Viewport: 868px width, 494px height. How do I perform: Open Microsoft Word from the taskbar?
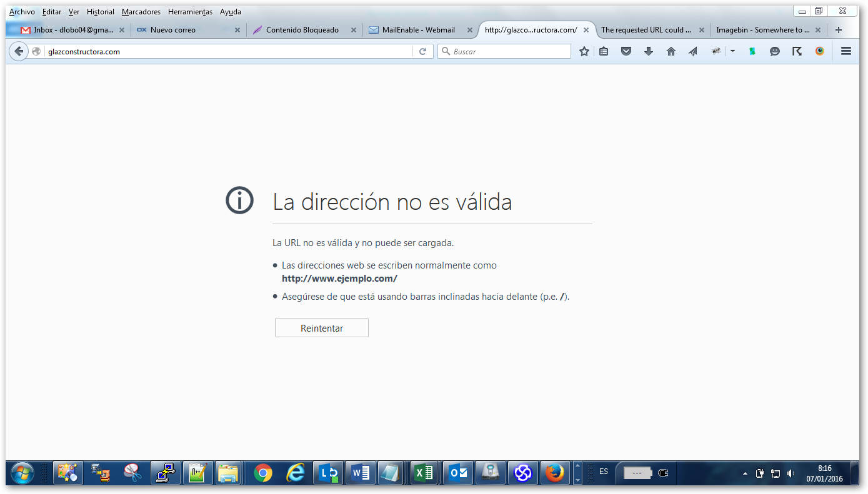(360, 473)
